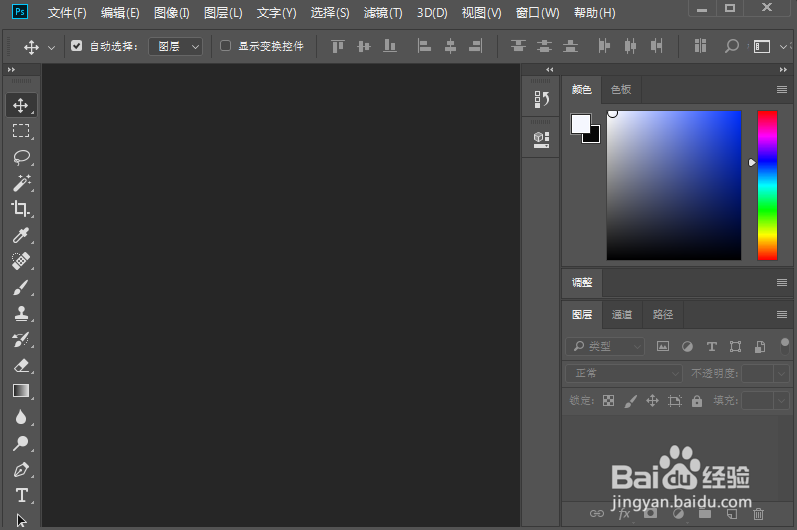
Task: Open the 类型 layer filter dropdown
Action: click(605, 347)
